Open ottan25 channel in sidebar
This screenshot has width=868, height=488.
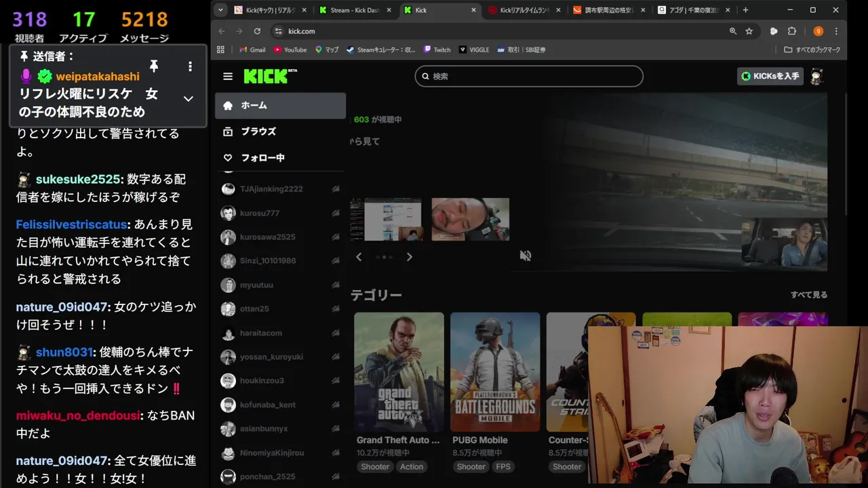pos(280,309)
